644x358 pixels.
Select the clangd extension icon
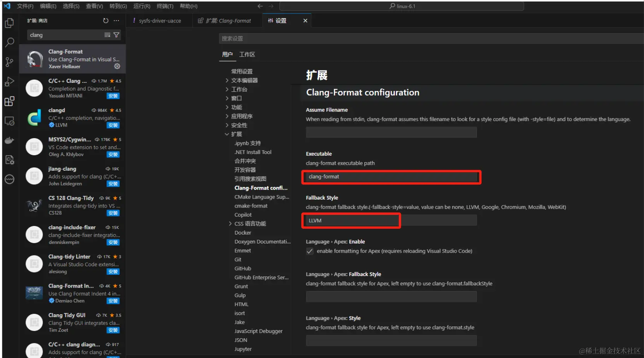[x=34, y=117]
